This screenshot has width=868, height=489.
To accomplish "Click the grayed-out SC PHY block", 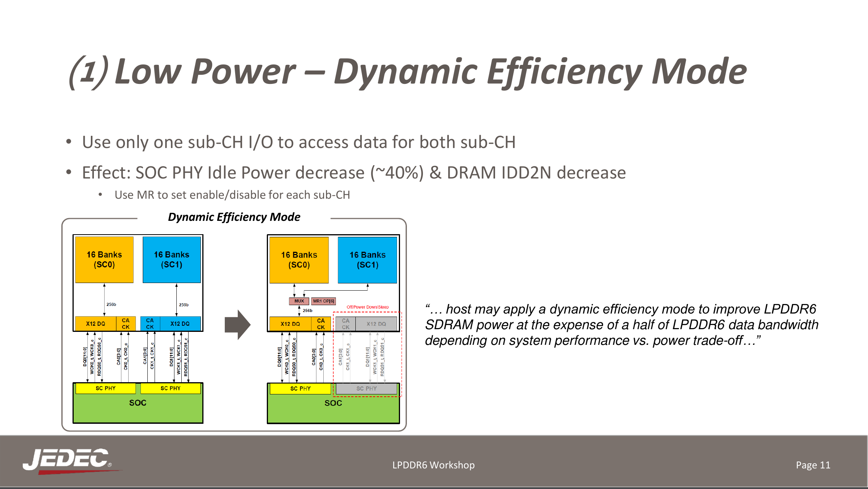I will pyautogui.click(x=366, y=388).
